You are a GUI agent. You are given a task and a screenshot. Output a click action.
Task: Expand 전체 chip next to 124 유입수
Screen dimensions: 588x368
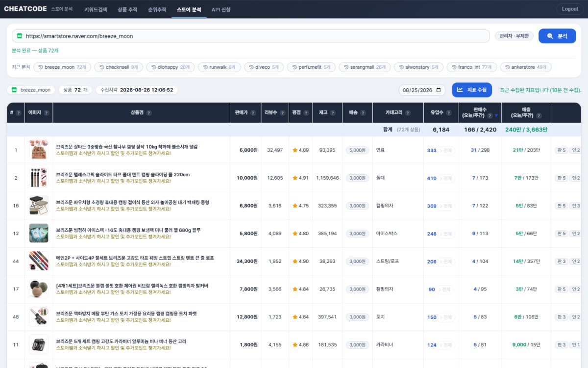[446, 345]
